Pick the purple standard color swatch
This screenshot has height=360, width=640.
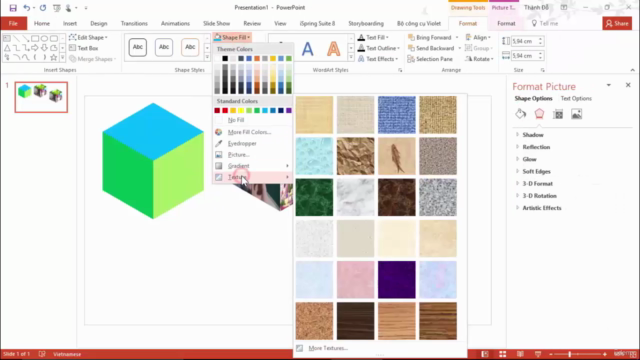(289, 111)
